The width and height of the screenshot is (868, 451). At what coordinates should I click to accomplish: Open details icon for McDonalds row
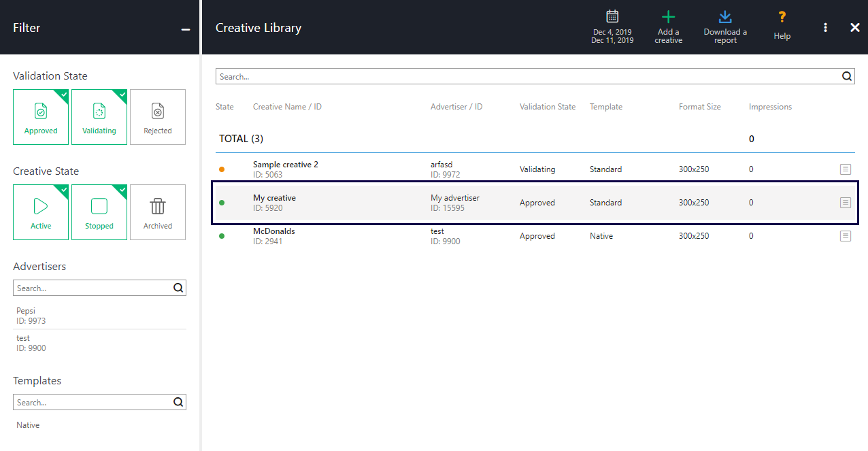[846, 236]
